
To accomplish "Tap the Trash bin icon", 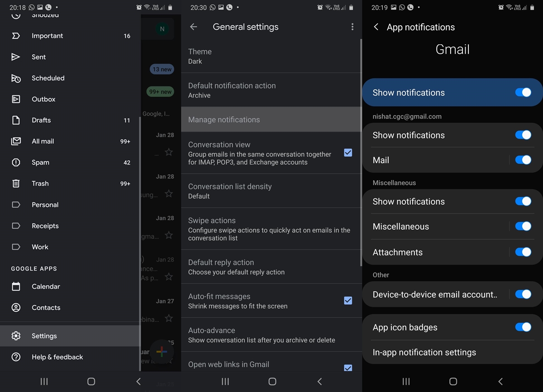I will tap(16, 184).
